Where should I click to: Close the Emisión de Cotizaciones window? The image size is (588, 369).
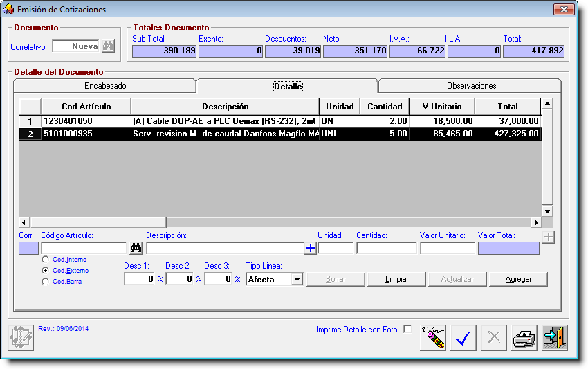[564, 10]
